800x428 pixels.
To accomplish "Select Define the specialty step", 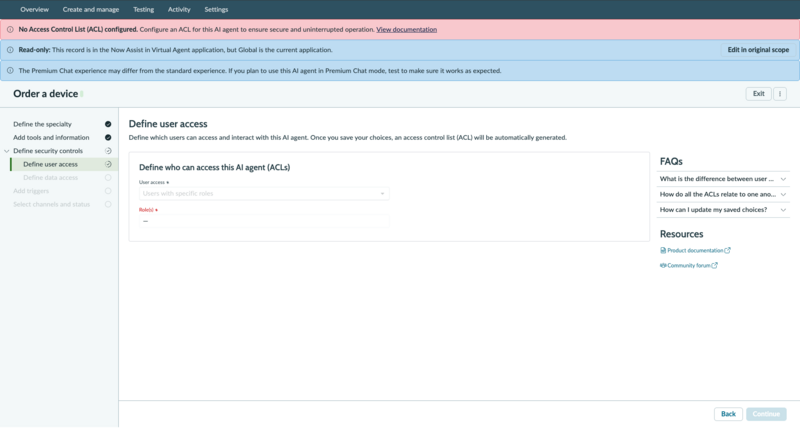I will click(x=42, y=124).
